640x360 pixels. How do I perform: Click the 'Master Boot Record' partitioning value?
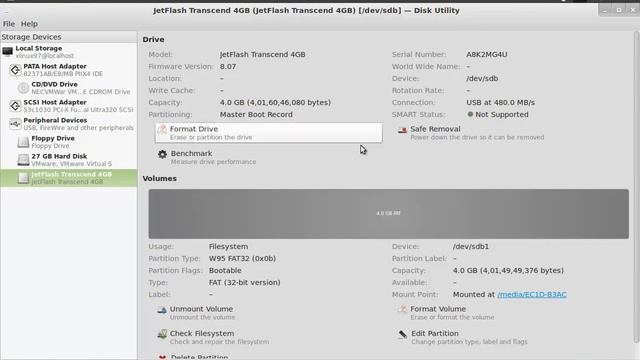(x=256, y=114)
